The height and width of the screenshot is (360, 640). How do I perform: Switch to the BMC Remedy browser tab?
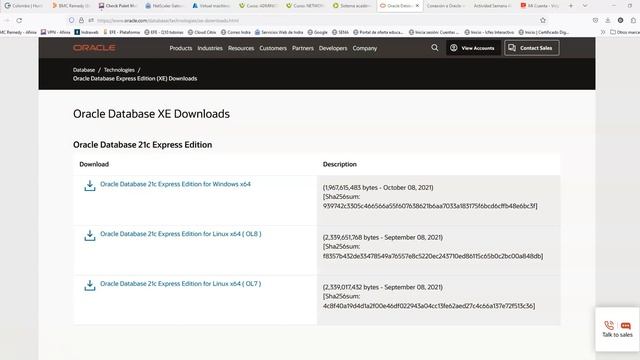pyautogui.click(x=71, y=6)
